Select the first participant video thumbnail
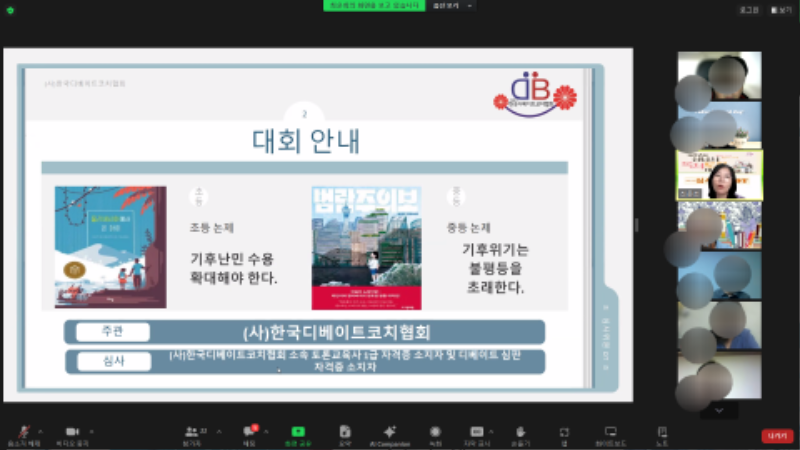The image size is (800, 450). click(x=719, y=75)
